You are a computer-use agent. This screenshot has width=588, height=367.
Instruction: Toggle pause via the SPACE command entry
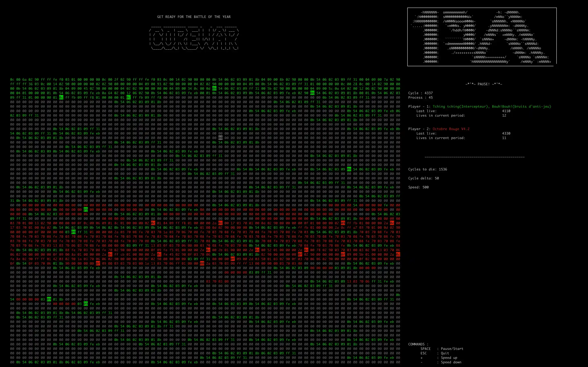coord(426,349)
